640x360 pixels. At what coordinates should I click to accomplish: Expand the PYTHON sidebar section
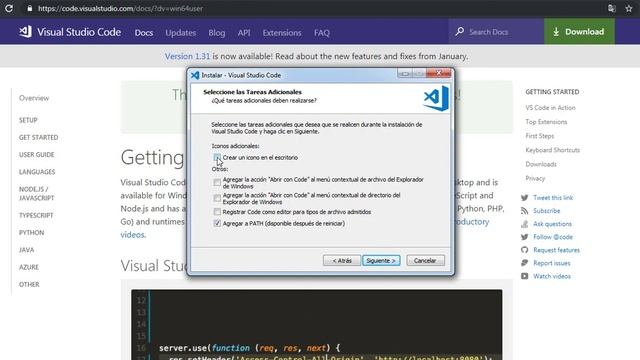coord(31,233)
